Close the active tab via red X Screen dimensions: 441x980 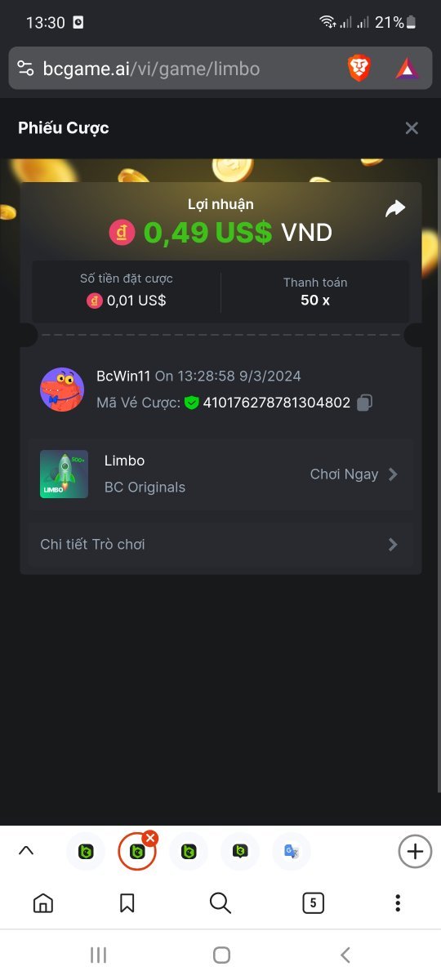(150, 838)
